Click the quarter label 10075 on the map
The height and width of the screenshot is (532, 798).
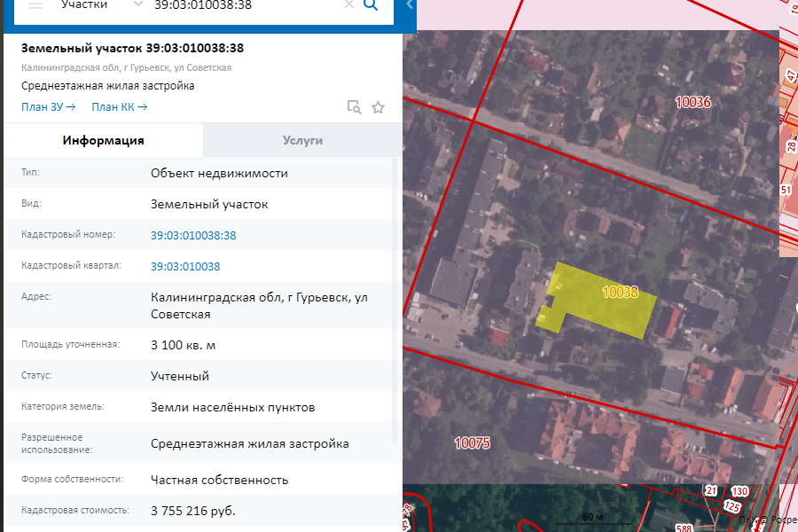[471, 441]
